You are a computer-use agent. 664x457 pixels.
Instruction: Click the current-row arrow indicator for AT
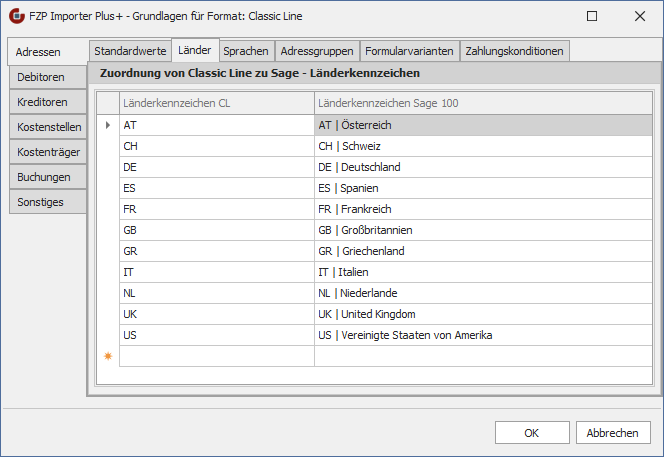(x=108, y=125)
